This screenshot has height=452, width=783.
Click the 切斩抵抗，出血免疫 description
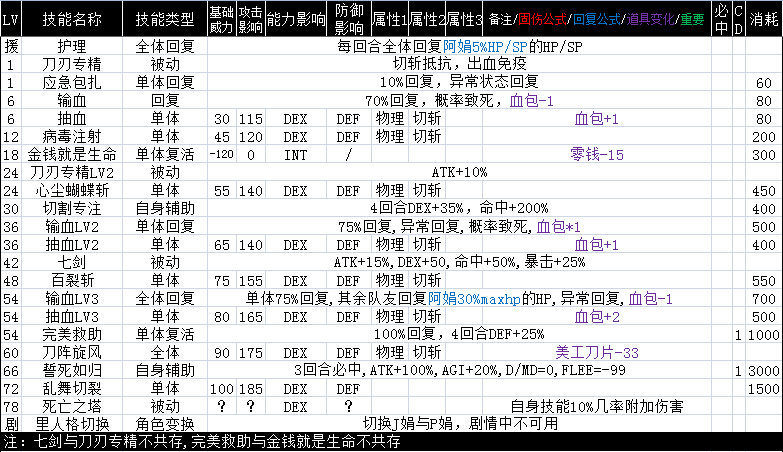[459, 64]
